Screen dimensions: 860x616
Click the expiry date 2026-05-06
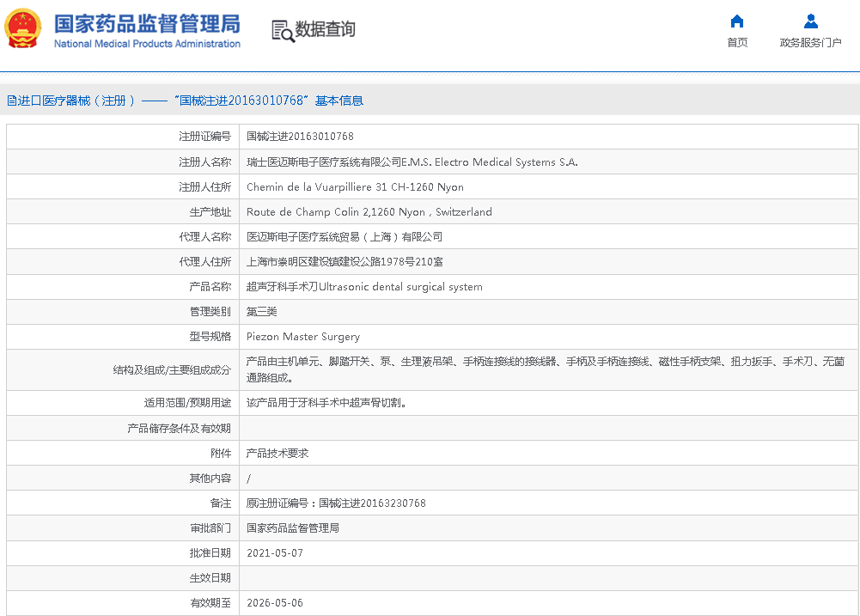tap(274, 603)
